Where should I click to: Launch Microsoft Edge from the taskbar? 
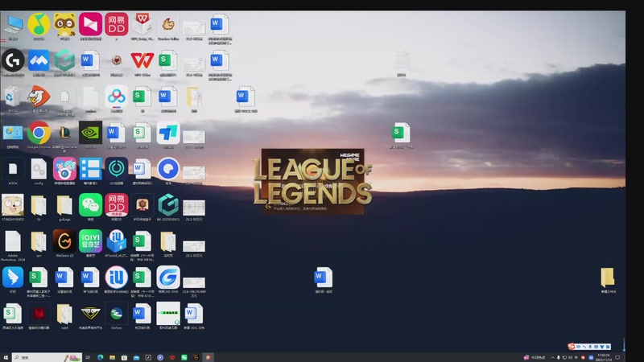[100, 357]
